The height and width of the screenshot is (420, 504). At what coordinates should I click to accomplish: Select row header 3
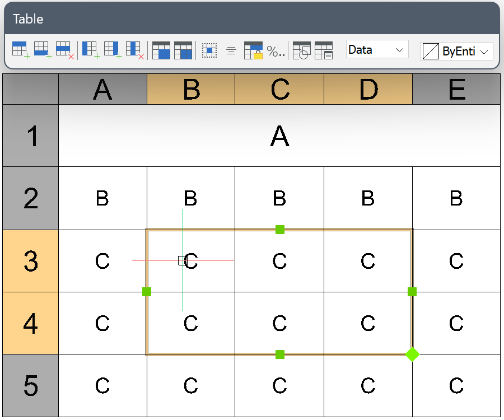tap(31, 261)
